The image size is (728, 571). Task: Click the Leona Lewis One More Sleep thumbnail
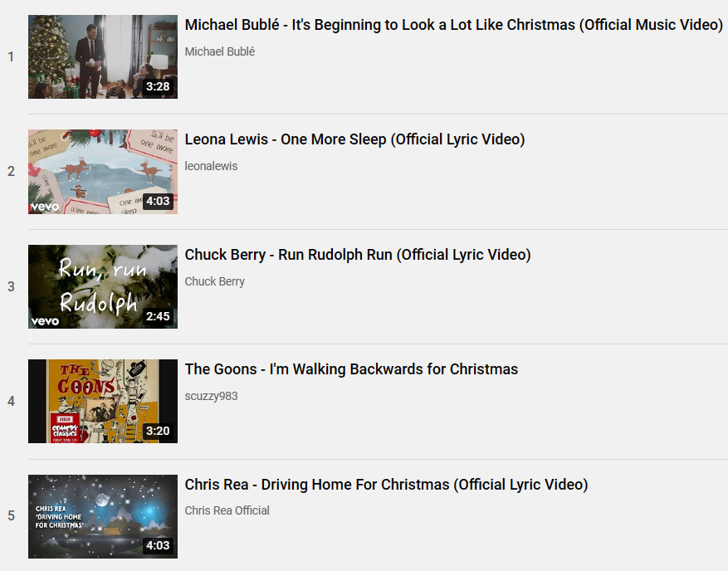(x=103, y=172)
